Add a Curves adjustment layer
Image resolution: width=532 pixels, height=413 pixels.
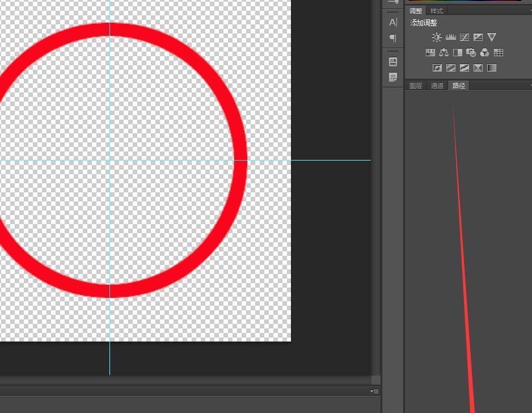(x=464, y=37)
